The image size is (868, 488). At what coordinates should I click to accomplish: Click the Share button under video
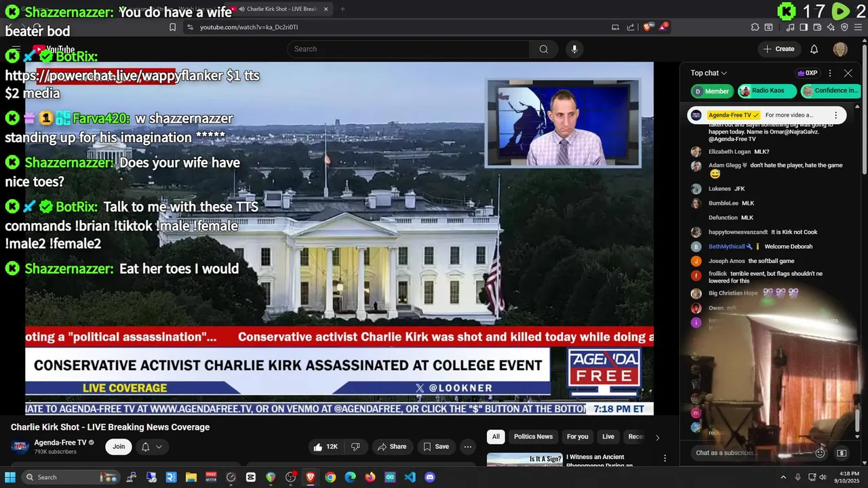[x=391, y=447]
